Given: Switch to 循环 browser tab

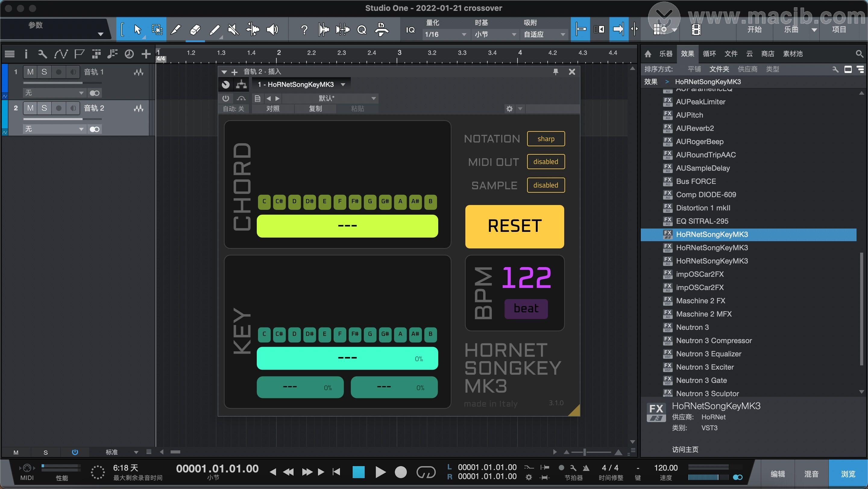Looking at the screenshot, I should coord(709,54).
